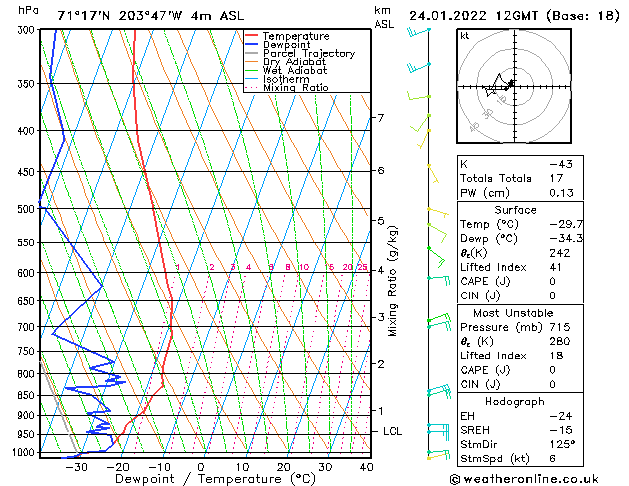Click the 700 hPa pressure axis label

[28, 327]
